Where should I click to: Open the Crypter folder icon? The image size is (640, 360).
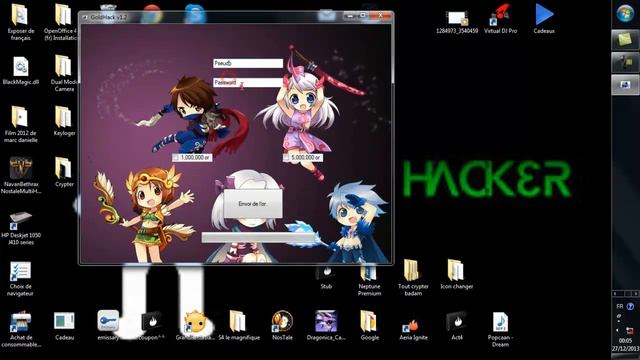pos(63,168)
